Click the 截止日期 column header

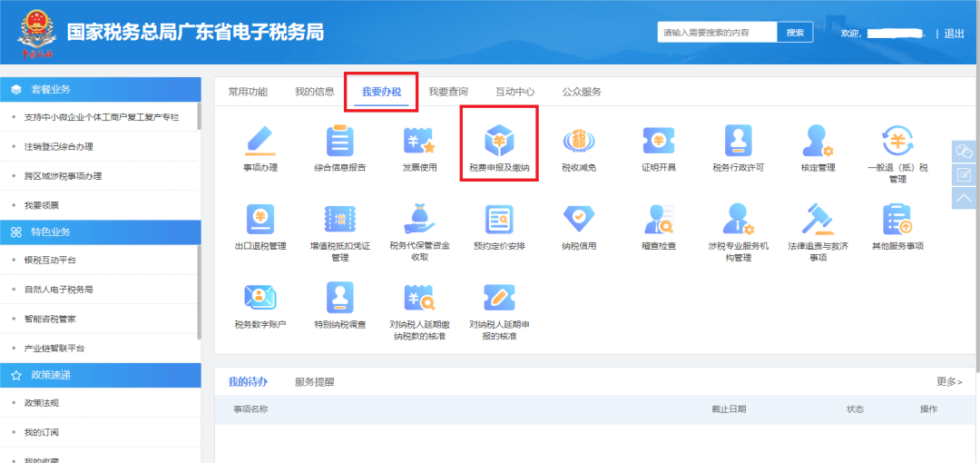(x=729, y=409)
